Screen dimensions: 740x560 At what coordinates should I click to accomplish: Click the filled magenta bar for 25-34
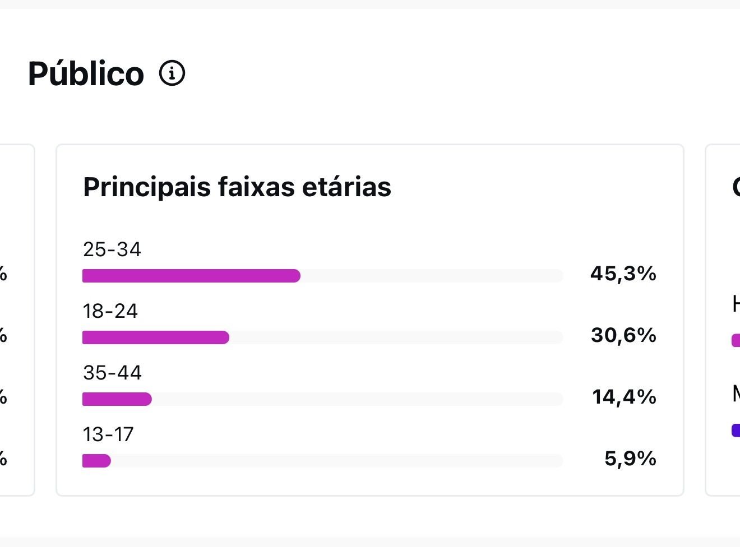point(191,276)
